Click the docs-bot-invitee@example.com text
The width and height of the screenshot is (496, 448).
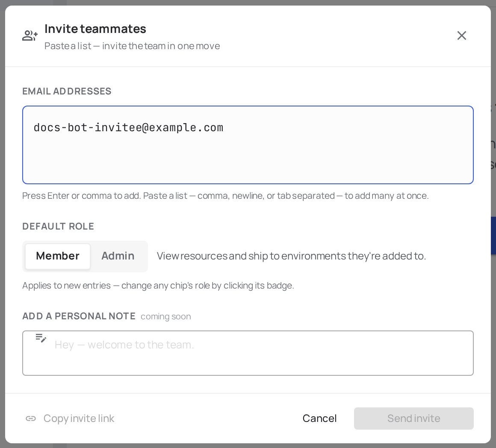pos(128,128)
